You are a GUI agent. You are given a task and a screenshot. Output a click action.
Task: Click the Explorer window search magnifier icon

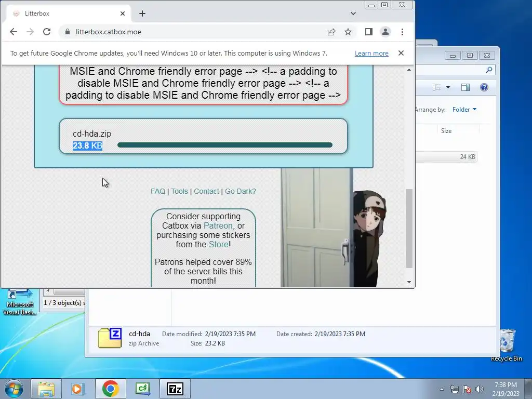pos(489,70)
